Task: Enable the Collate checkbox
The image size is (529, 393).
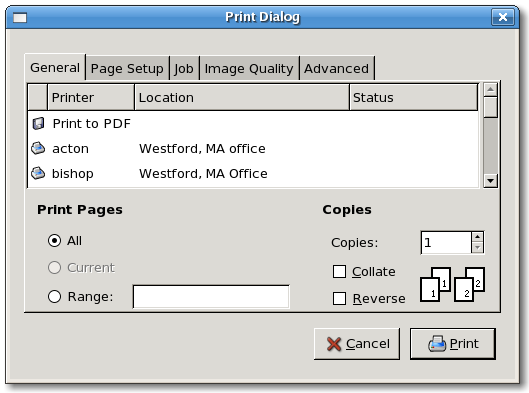Action: pyautogui.click(x=339, y=271)
